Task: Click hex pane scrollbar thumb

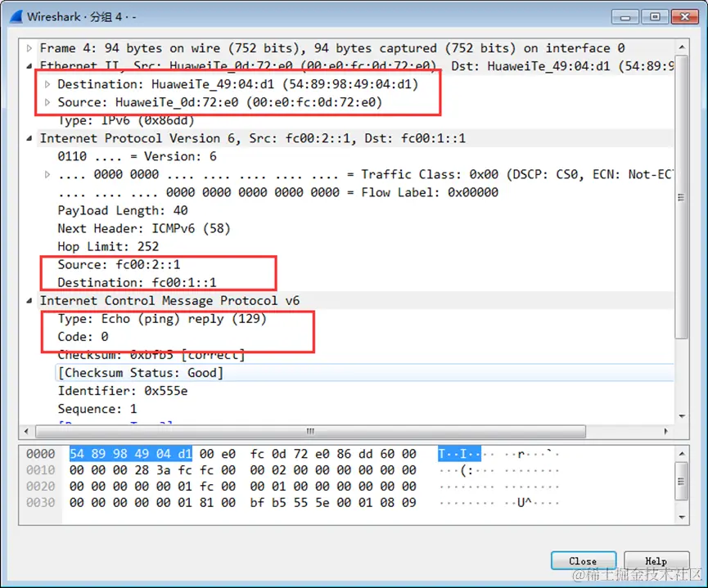Action: tap(682, 482)
